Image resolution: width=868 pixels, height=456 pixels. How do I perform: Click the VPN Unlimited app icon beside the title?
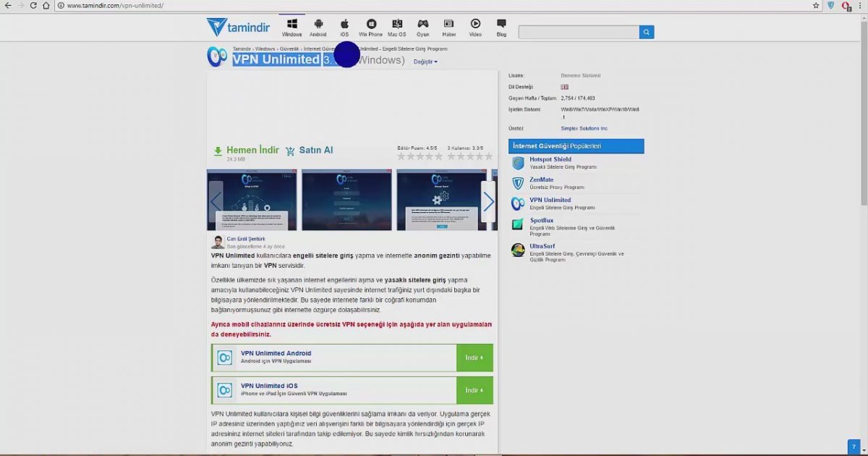(217, 56)
